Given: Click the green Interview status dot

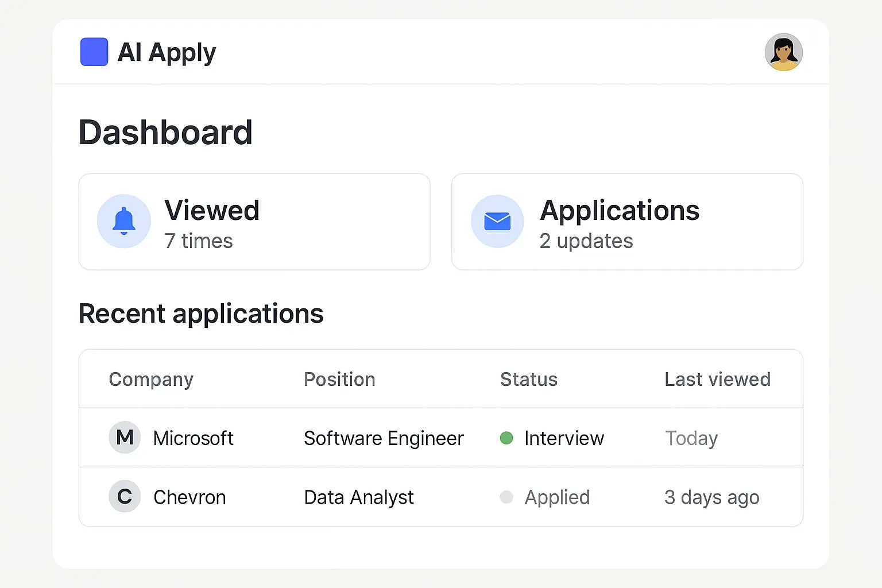Looking at the screenshot, I should pos(507,438).
